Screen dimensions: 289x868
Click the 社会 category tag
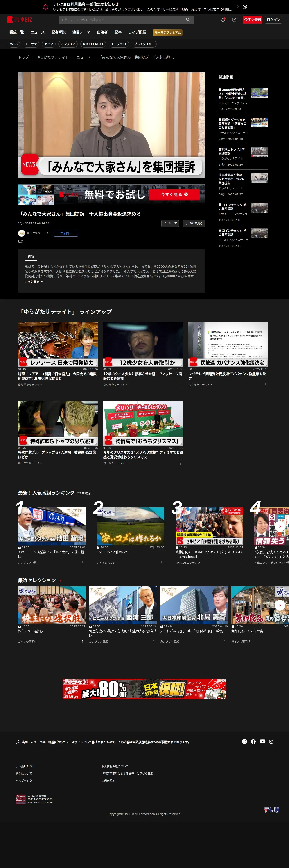pos(21,242)
